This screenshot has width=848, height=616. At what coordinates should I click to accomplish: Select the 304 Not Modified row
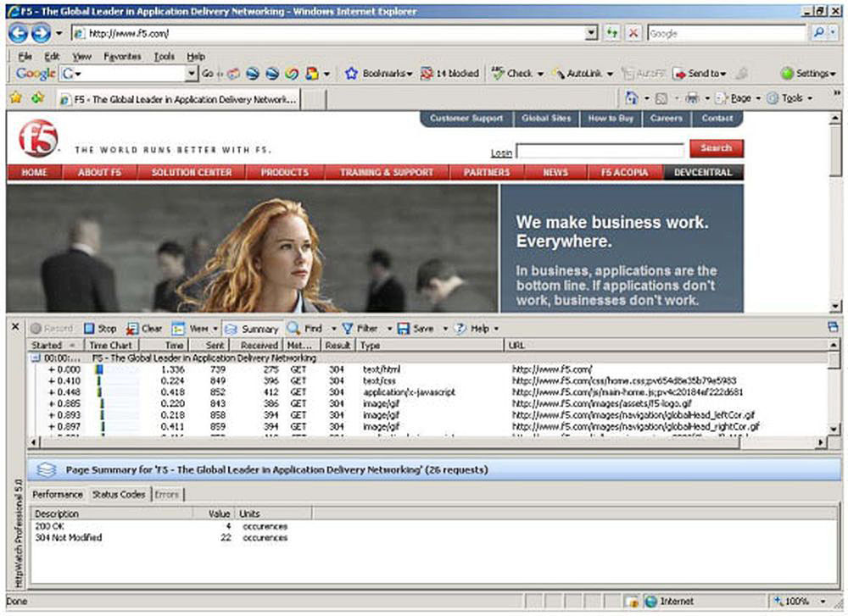tap(432, 538)
